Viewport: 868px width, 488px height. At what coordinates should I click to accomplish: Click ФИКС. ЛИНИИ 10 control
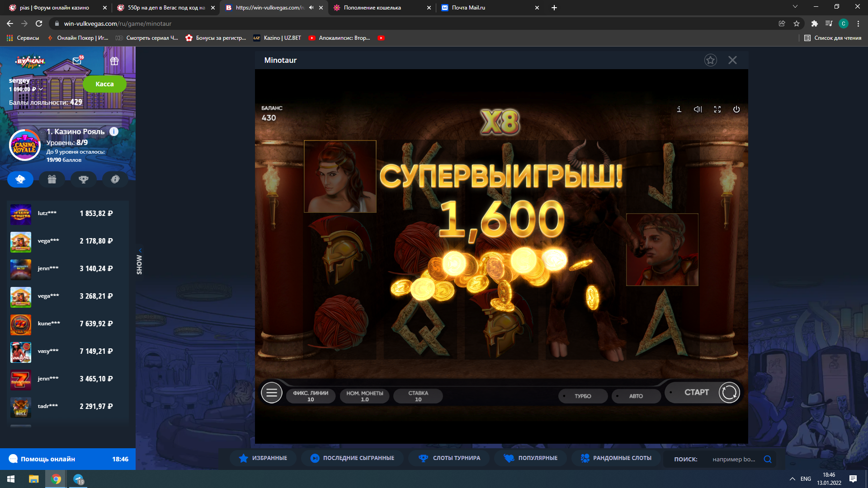pos(311,396)
